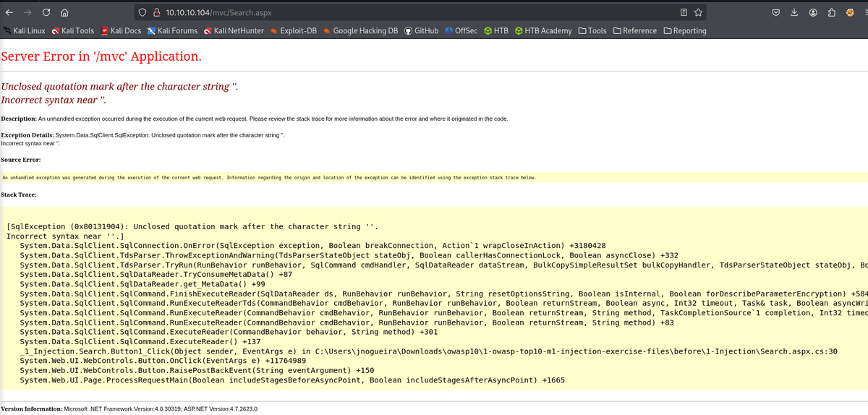Open the Kali Linux bookmark
This screenshot has height=415, width=868.
click(24, 31)
